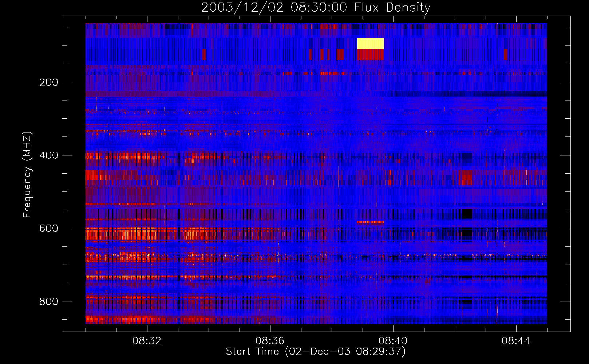Click the plot title "2003/12/02 08:30:00 Flux Density"
The height and width of the screenshot is (364, 589).
[316, 7]
